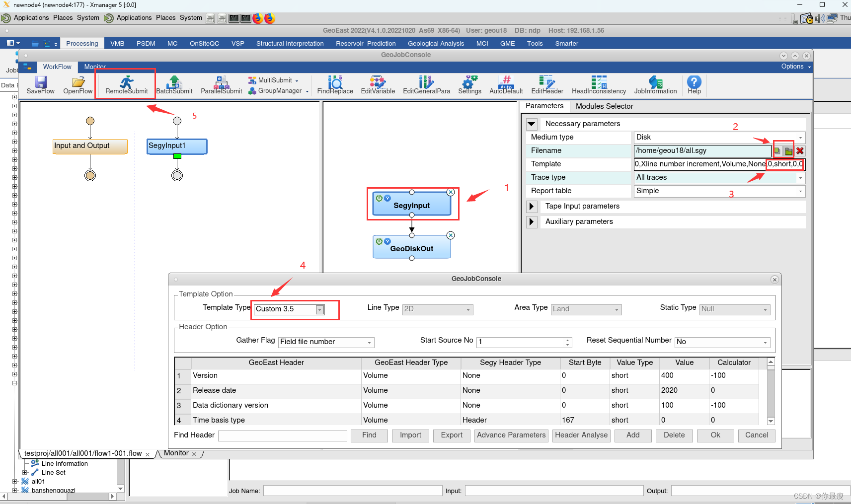Open EditGeneralPara tool
This screenshot has height=504, width=851.
426,85
